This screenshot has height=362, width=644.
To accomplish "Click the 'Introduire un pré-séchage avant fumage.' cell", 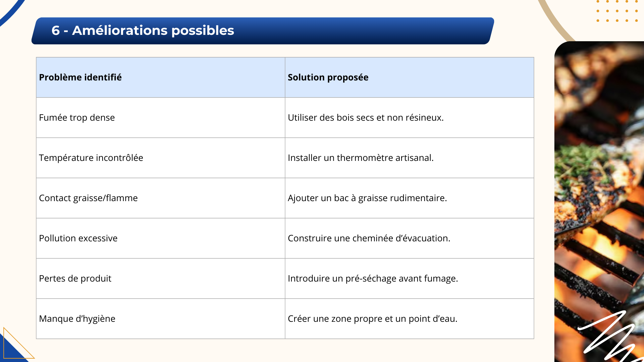I will click(410, 279).
